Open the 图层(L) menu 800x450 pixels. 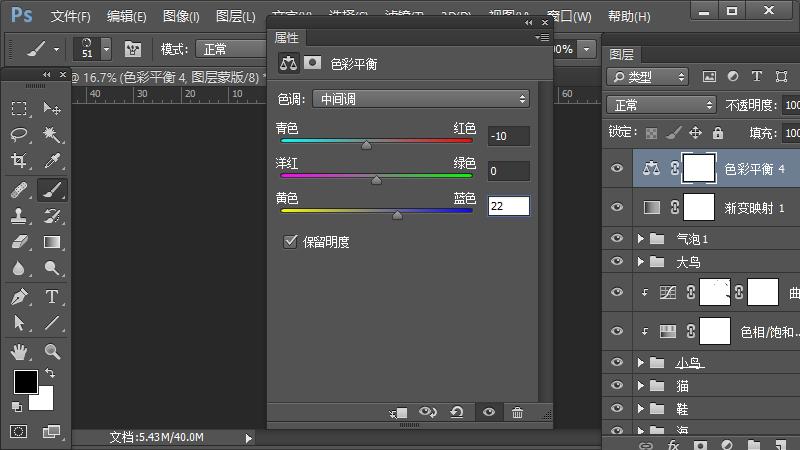235,16
